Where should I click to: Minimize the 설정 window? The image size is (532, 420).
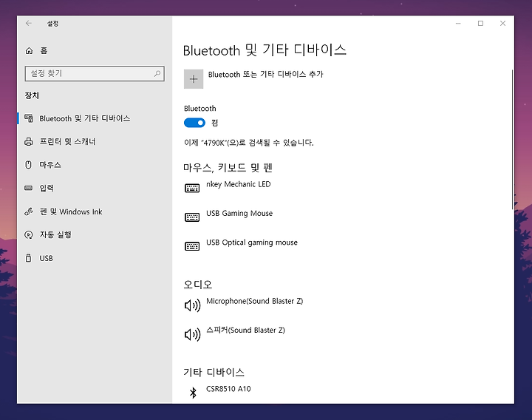pos(458,24)
